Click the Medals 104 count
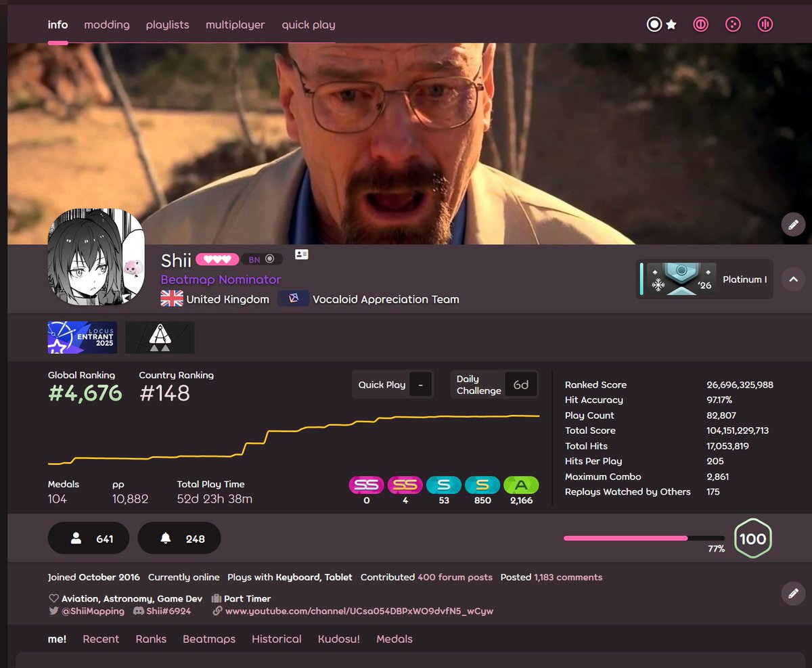 58,499
